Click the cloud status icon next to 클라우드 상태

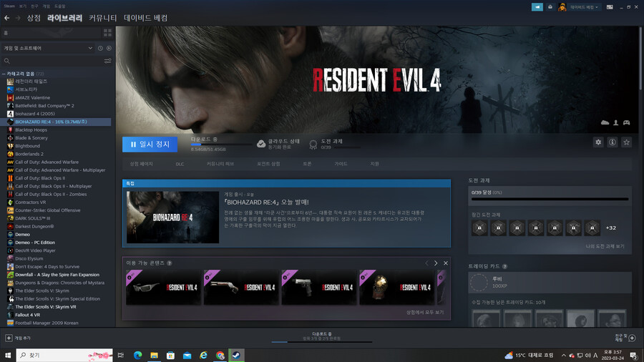[260, 144]
